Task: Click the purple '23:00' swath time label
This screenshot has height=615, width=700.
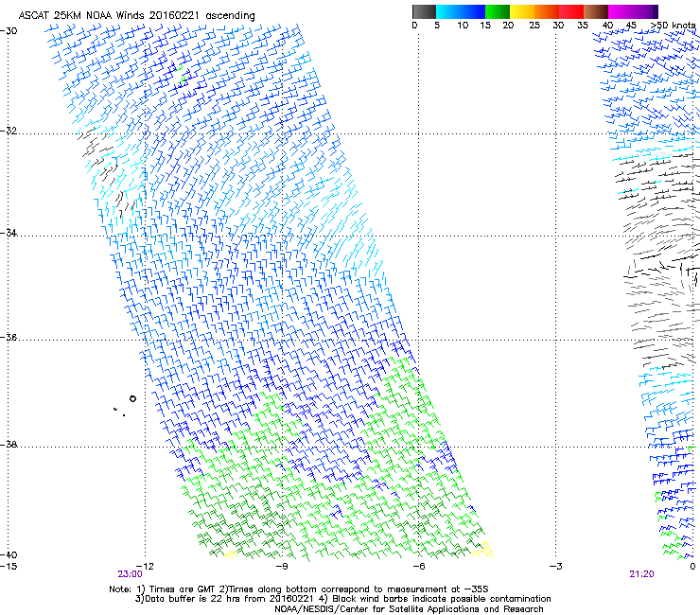Action: click(x=130, y=574)
